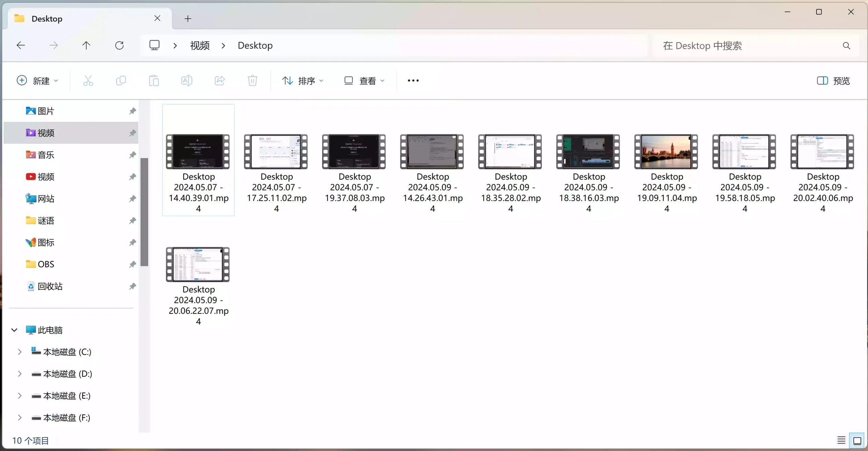Switch to details list view layout
Image resolution: width=868 pixels, height=451 pixels.
click(841, 440)
